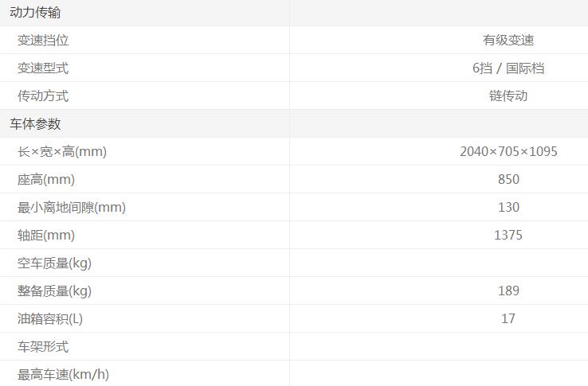
Task: Select the 变速型式 label
Action: click(43, 68)
